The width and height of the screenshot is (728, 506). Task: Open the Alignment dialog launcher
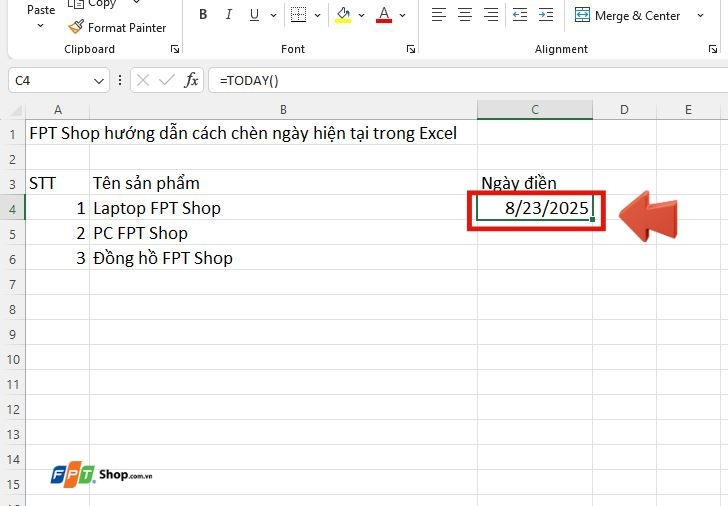(713, 49)
